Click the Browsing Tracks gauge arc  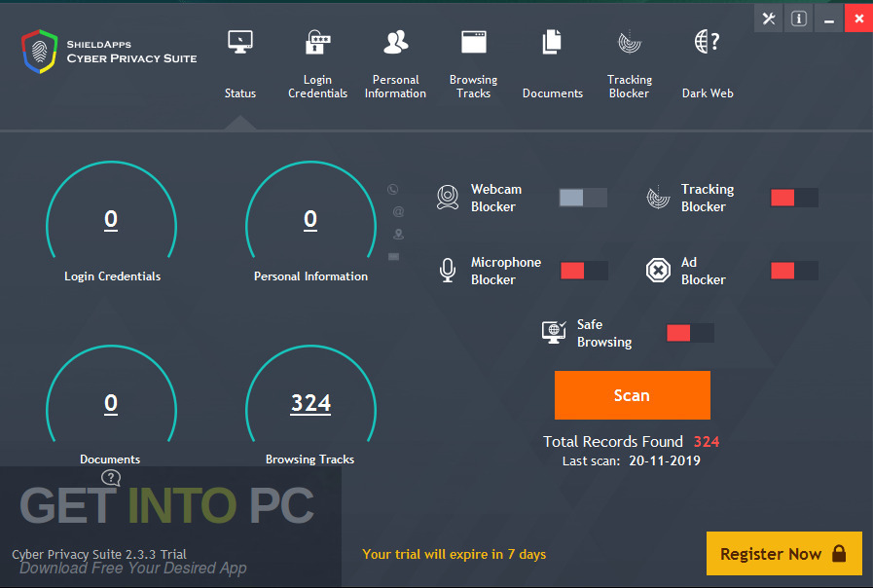click(310, 393)
